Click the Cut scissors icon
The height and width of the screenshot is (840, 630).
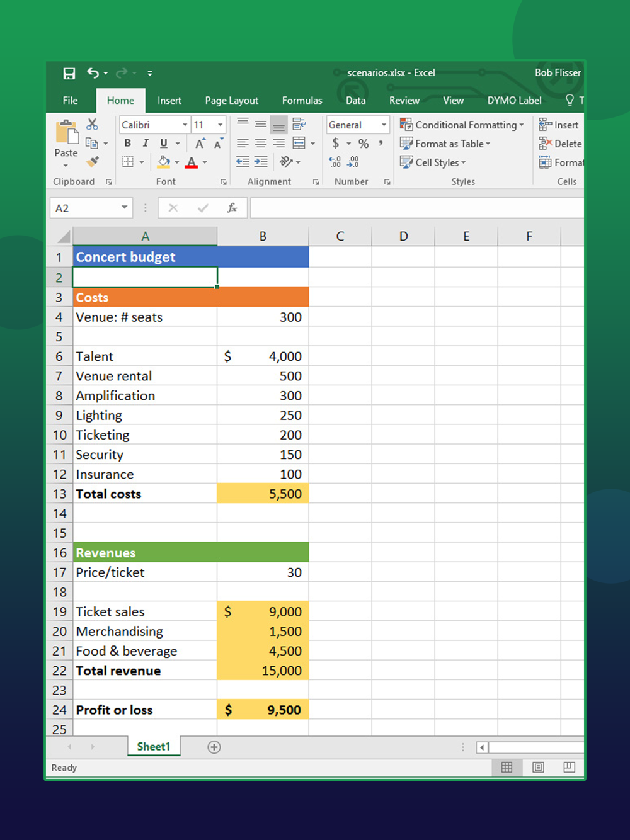tap(93, 124)
